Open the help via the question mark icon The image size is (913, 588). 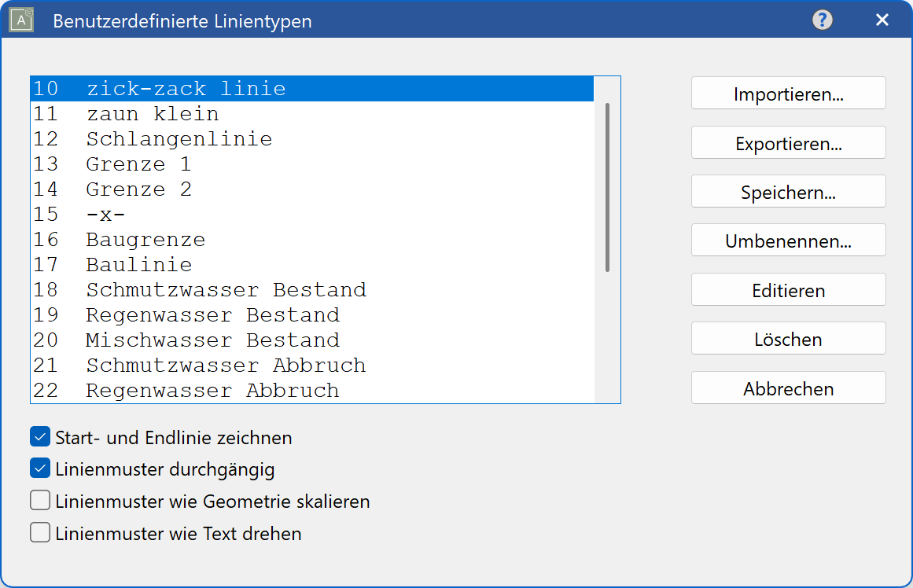pyautogui.click(x=821, y=20)
